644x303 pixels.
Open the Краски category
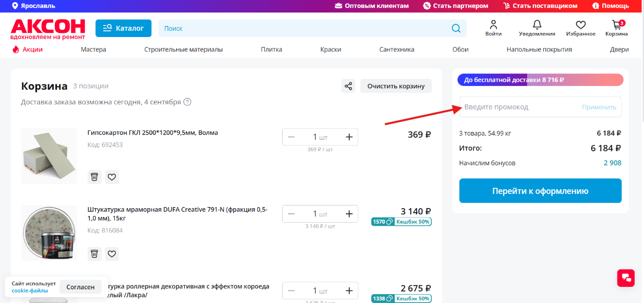click(x=331, y=50)
